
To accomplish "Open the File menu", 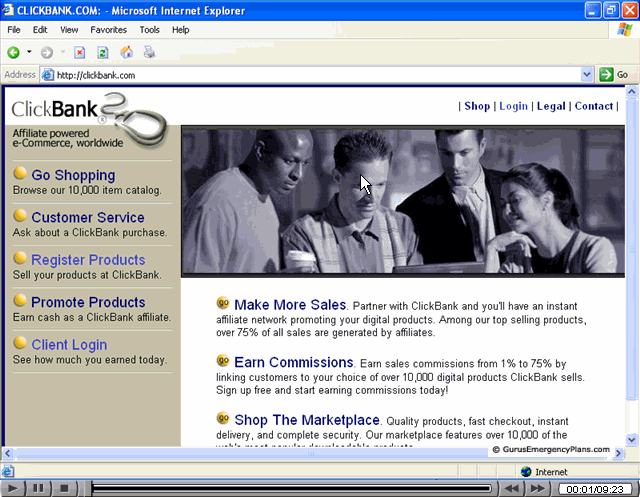I will (13, 30).
